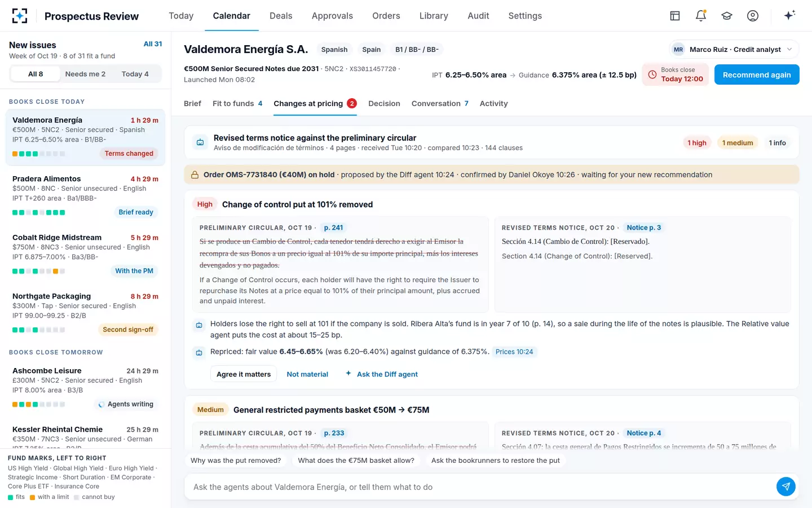Select the Needs me 2 filter
Viewport: 812px width, 508px height.
click(85, 74)
